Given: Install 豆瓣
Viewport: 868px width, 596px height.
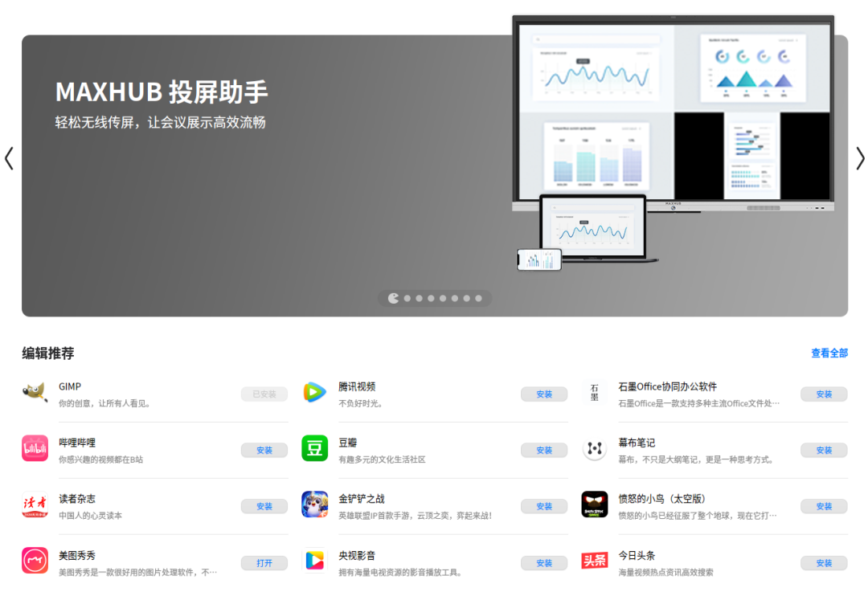Looking at the screenshot, I should coord(544,451).
